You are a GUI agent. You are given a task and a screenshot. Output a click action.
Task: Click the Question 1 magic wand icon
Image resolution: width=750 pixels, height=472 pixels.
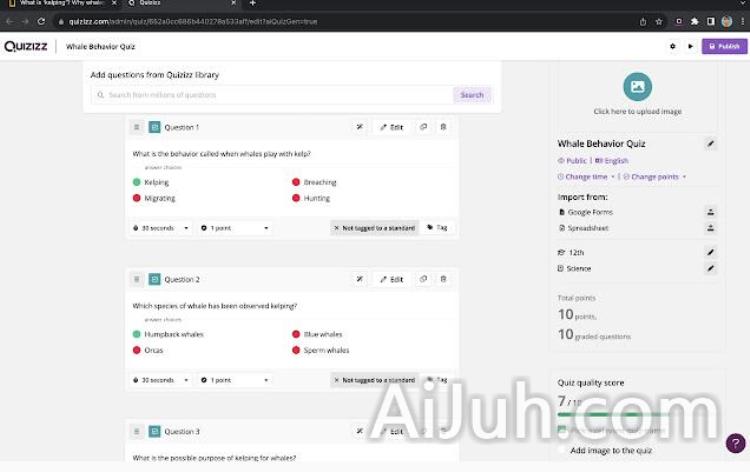359,127
